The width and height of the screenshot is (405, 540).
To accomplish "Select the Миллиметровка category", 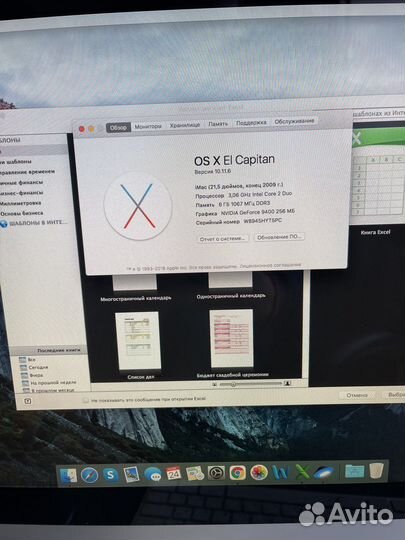I will coord(20,203).
